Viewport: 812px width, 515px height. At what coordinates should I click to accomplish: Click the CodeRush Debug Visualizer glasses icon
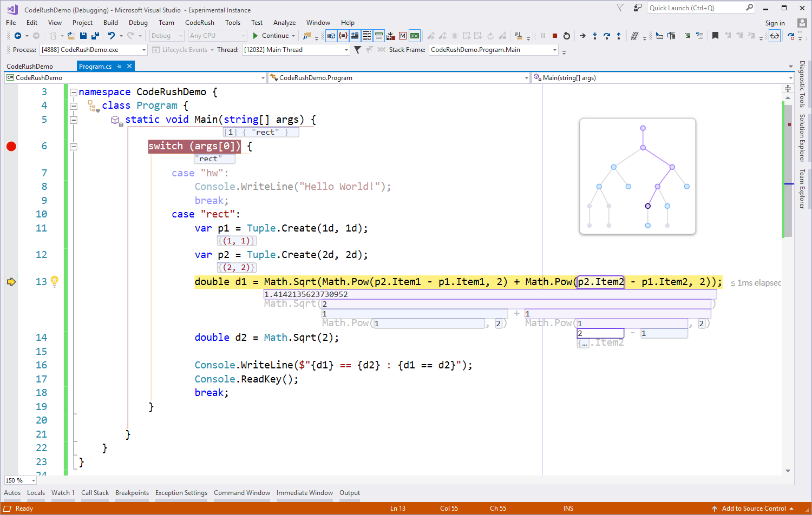click(775, 36)
